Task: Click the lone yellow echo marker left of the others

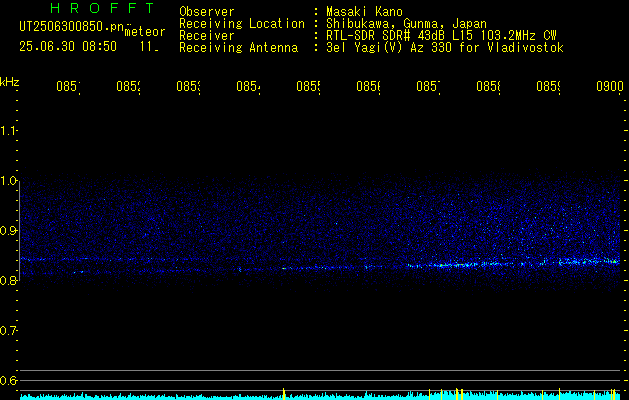Action: point(284,394)
